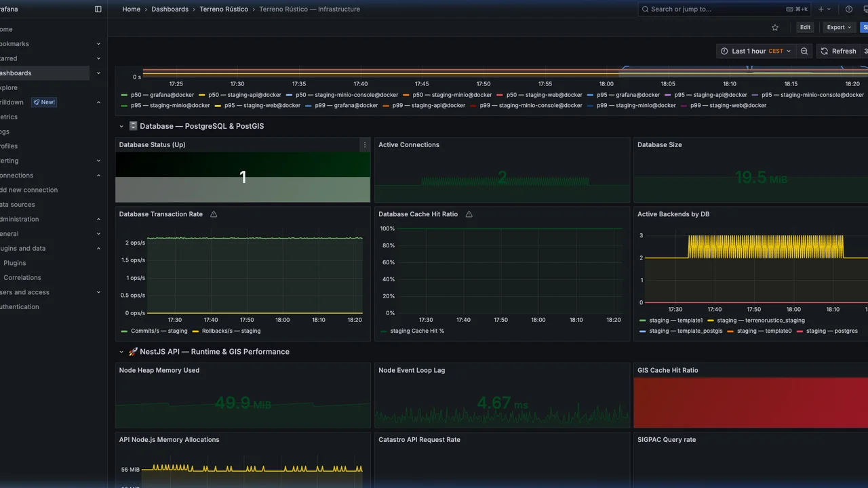868x488 pixels.
Task: Open Terreno Rústico folder breadcrumb
Action: pos(224,9)
